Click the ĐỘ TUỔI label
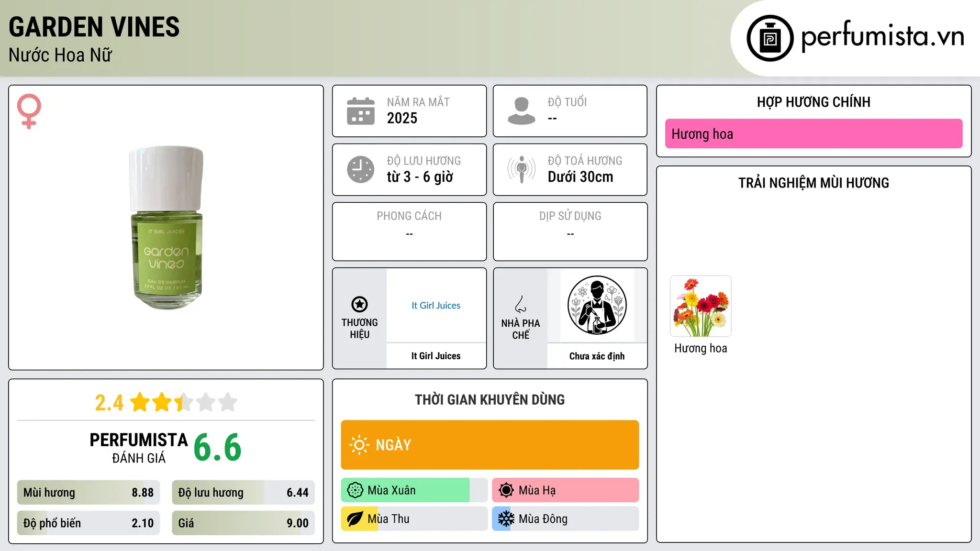The image size is (980, 551). click(567, 102)
